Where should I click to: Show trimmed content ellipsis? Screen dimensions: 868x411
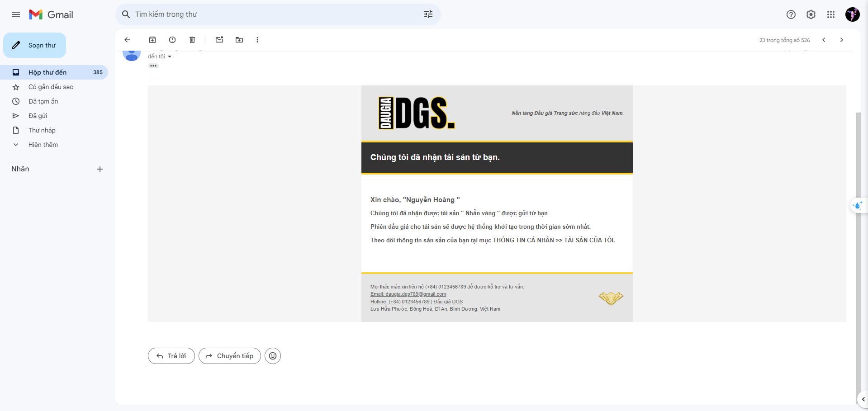153,66
